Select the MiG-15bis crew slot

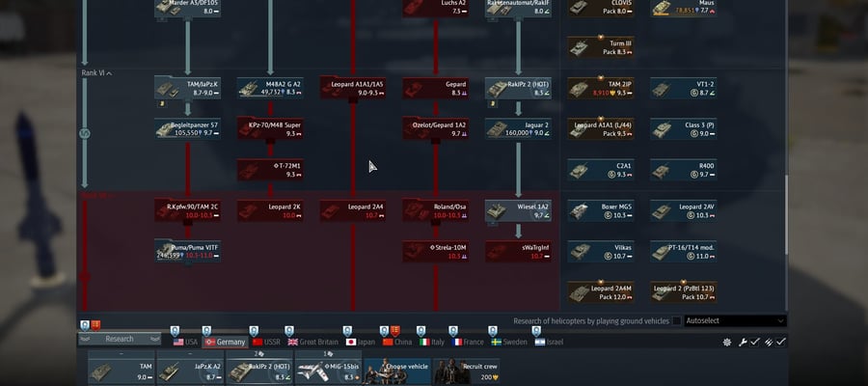[328, 371]
